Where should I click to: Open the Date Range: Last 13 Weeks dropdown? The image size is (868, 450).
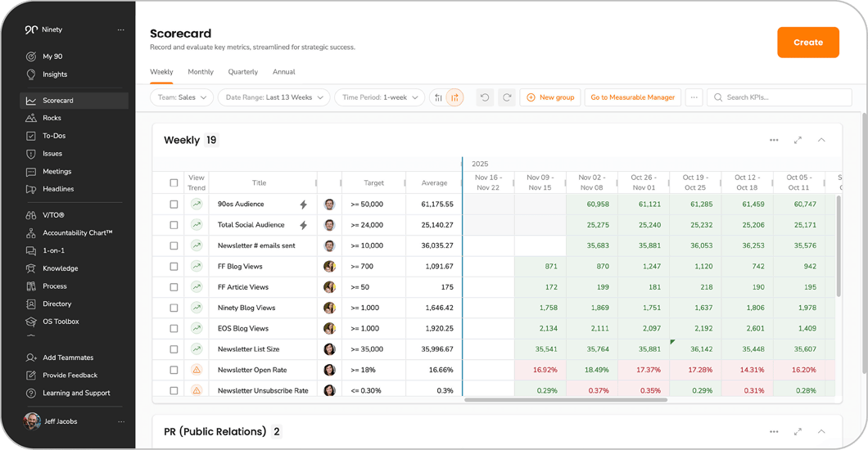(274, 97)
